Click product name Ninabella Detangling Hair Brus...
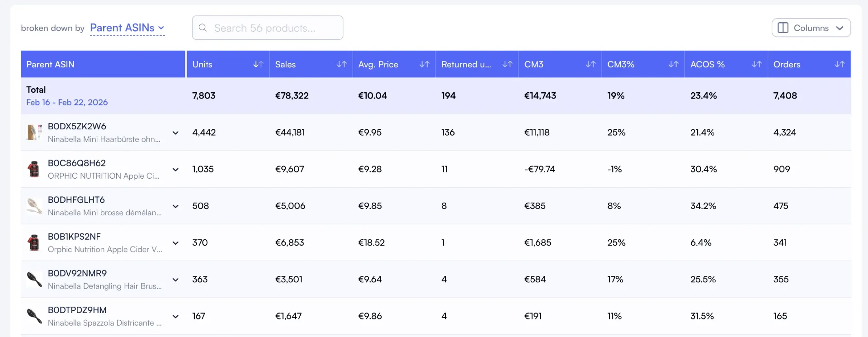 coord(105,286)
